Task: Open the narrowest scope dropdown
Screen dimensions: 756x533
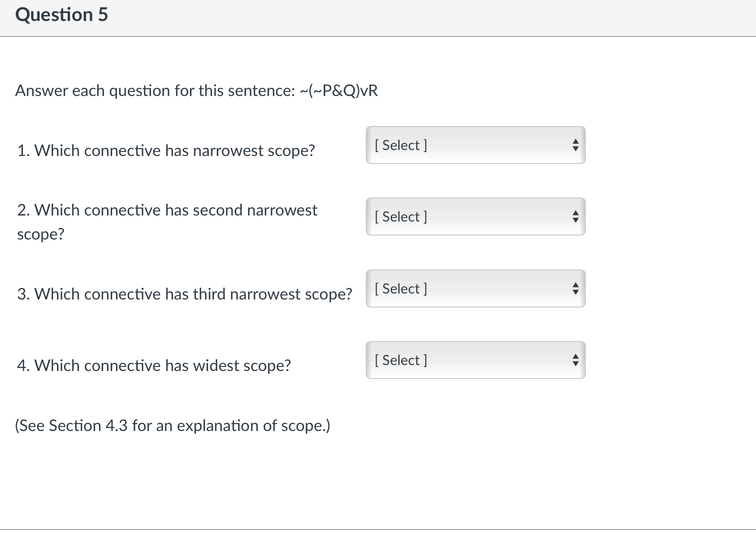Action: tap(474, 145)
